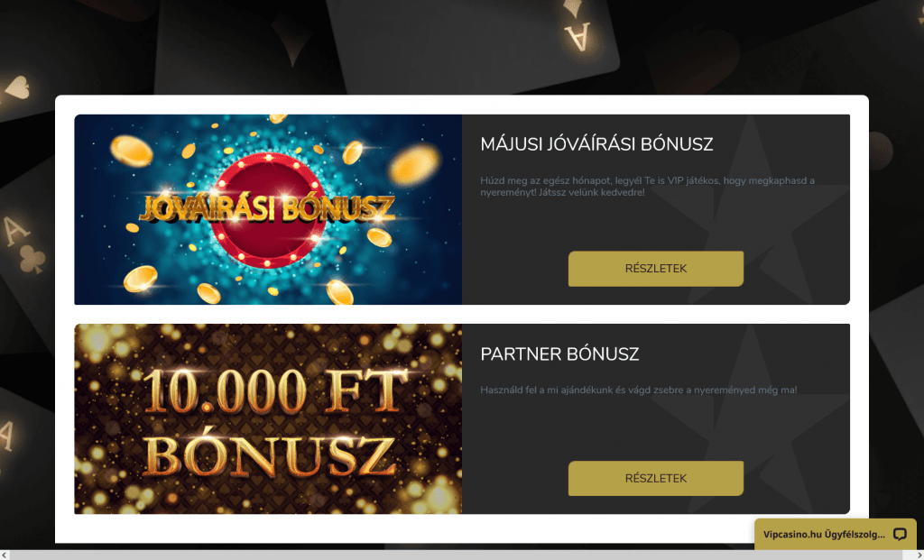Open the chat speech bubble icon

900,534
